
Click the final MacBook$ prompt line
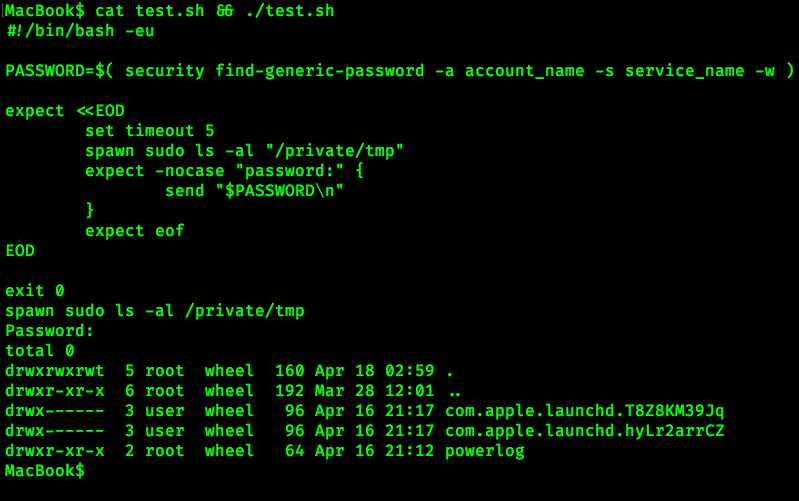pos(45,470)
